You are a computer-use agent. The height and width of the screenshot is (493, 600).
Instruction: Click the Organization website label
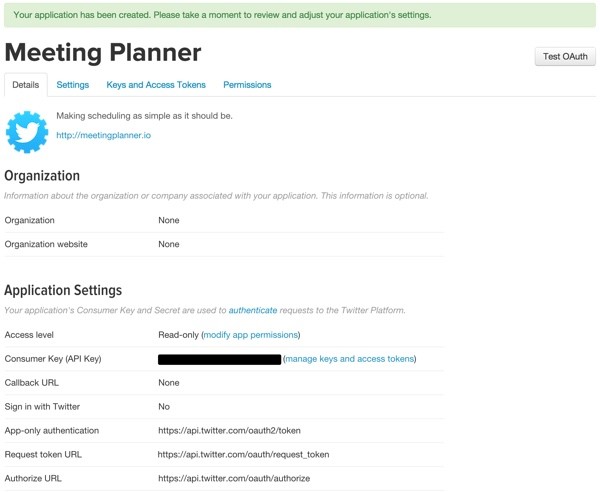pos(46,244)
